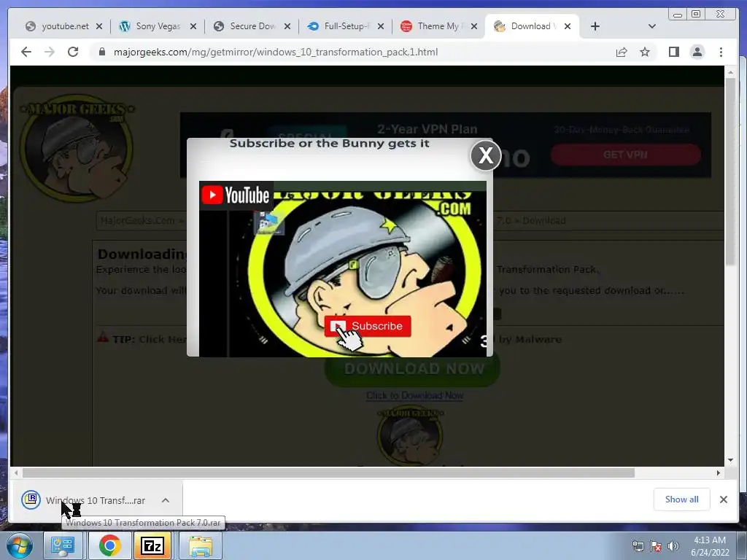The height and width of the screenshot is (560, 747).
Task: Close the Secure Dow tab
Action: click(287, 26)
